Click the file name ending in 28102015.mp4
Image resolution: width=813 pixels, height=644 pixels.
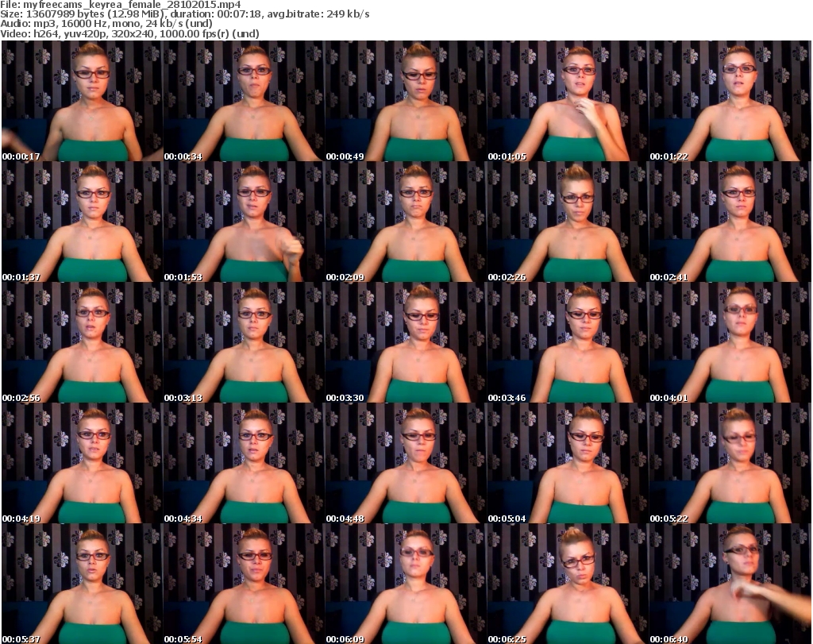(x=133, y=5)
